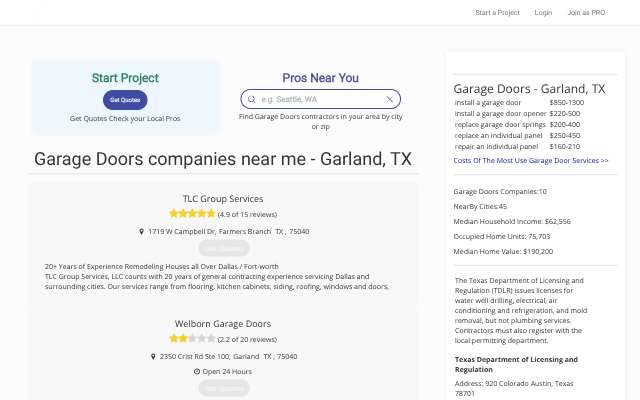
Task: Click the Find Garage Doors contractors in your area caption
Action: point(320,122)
